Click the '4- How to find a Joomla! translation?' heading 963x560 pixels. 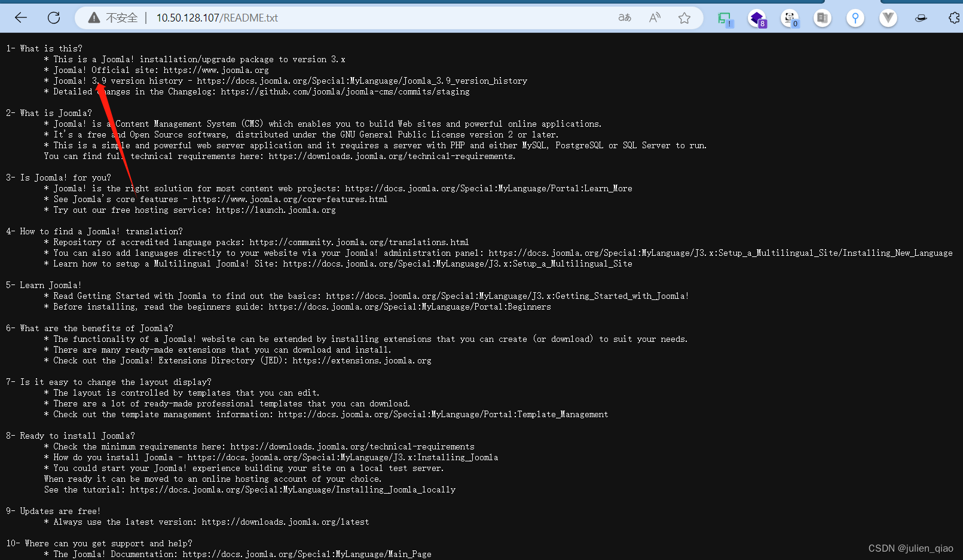(94, 231)
